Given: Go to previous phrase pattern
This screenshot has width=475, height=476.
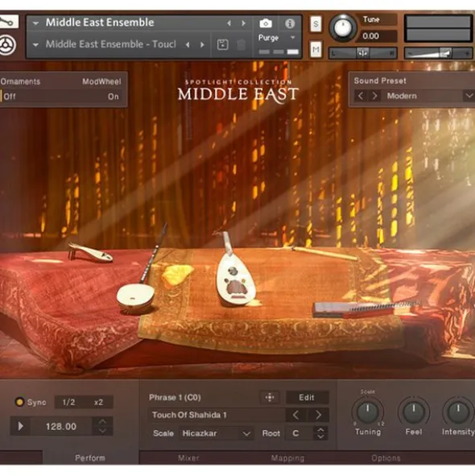Looking at the screenshot, I should [296, 415].
